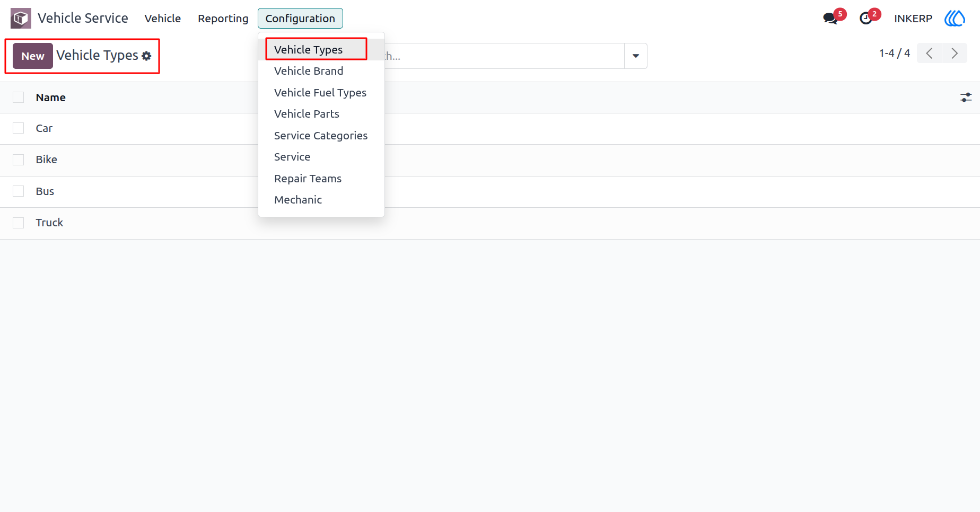Open the activities clock icon
Image resolution: width=980 pixels, height=512 pixels.
[866, 19]
